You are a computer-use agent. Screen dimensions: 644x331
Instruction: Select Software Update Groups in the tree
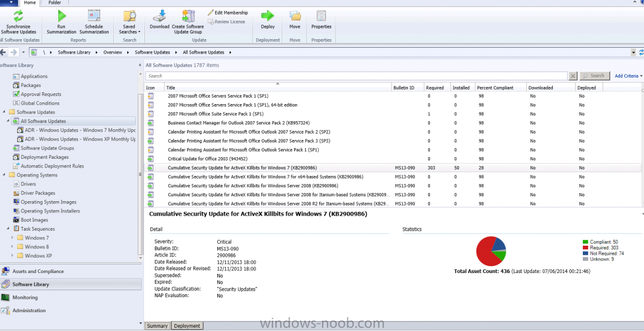pyautogui.click(x=47, y=148)
